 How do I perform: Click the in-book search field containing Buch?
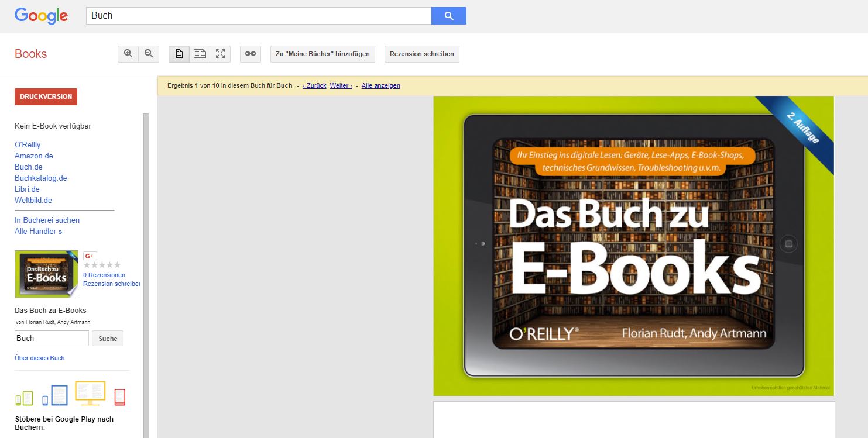click(52, 338)
